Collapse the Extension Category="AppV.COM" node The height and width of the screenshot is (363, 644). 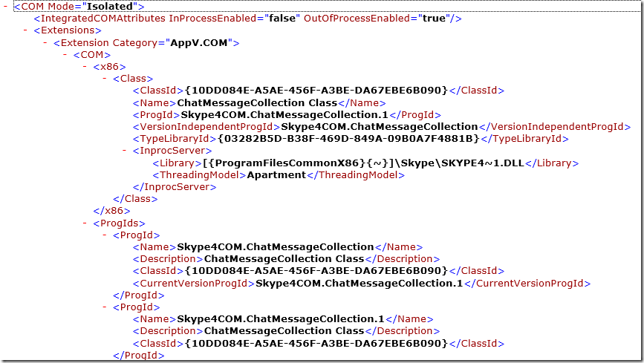(45, 42)
